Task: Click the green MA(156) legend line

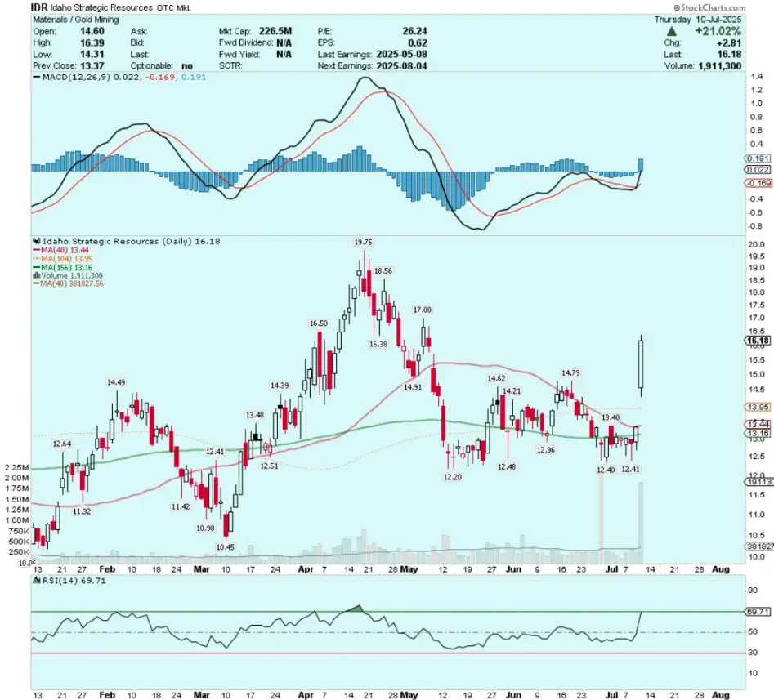Action: [37, 267]
